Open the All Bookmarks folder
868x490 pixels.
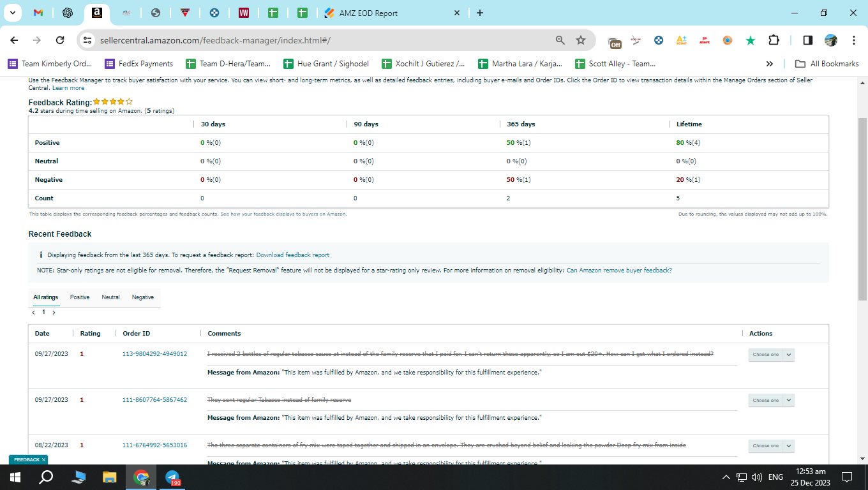(827, 64)
